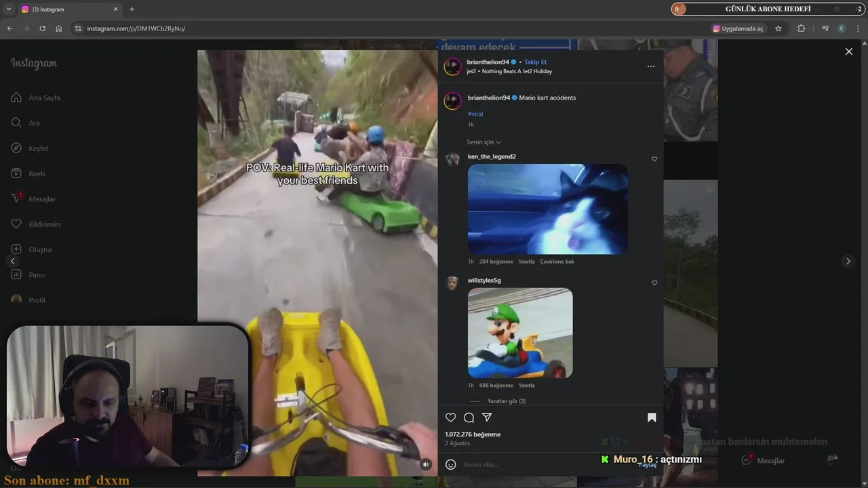Click Takip Et follow link
Viewport: 868px width, 488px height.
pyautogui.click(x=535, y=62)
